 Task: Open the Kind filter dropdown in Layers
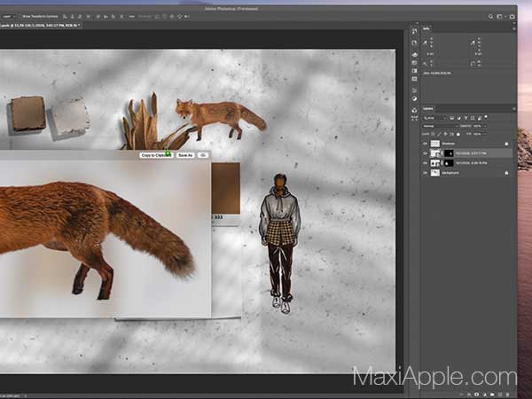coord(434,118)
